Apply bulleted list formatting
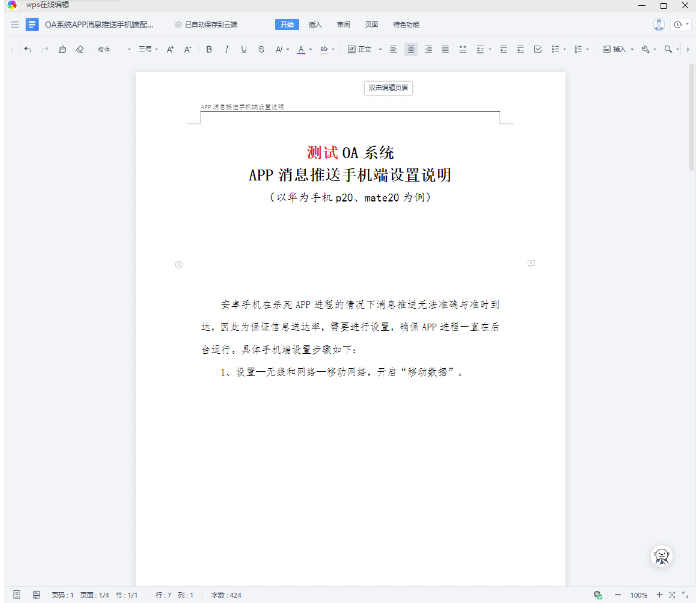 (x=555, y=49)
